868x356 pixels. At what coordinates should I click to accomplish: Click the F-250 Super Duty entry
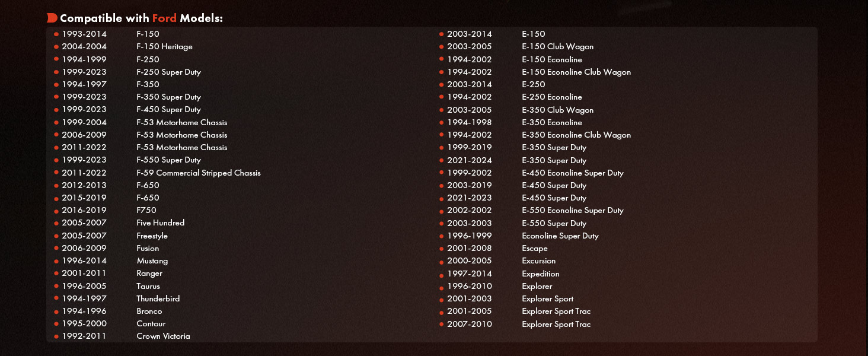point(168,72)
